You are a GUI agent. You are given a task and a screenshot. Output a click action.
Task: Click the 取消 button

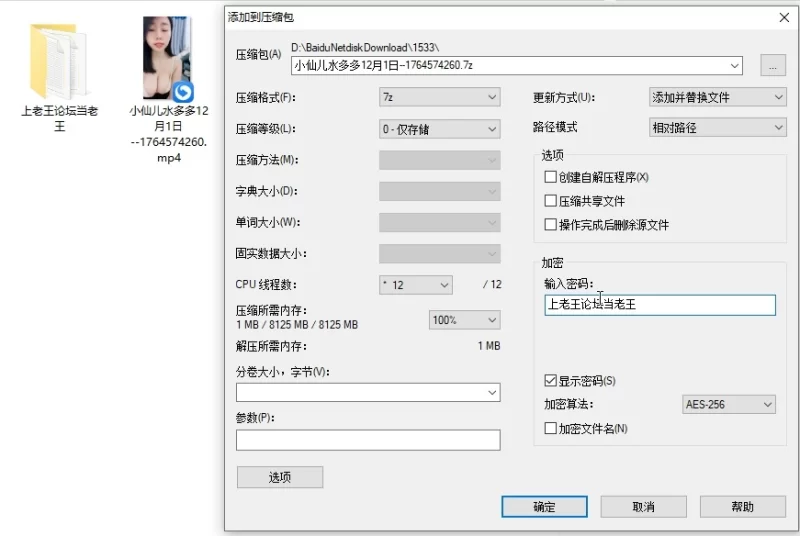pos(643,507)
